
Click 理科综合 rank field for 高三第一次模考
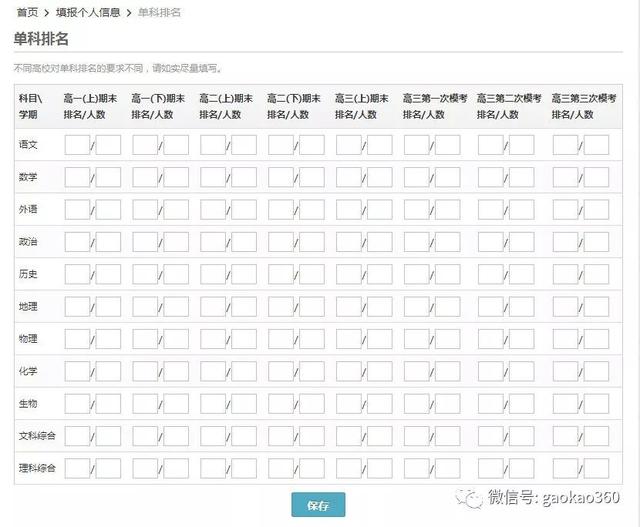click(x=416, y=468)
